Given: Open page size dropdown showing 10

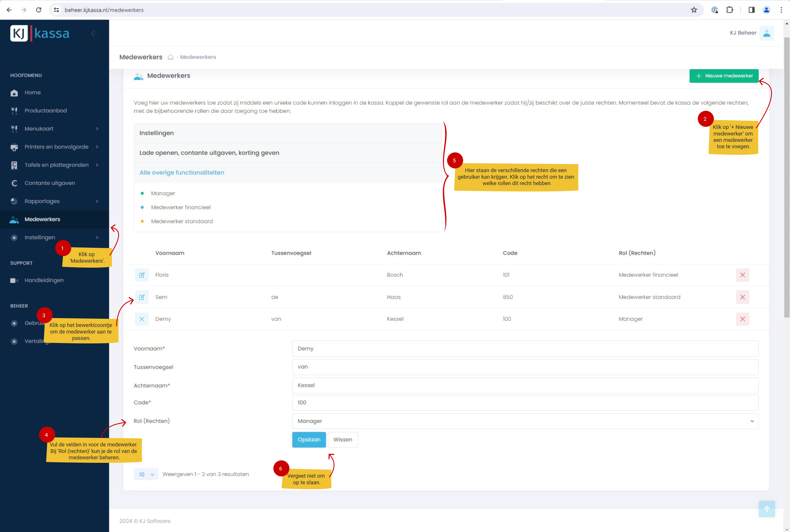Looking at the screenshot, I should point(146,474).
